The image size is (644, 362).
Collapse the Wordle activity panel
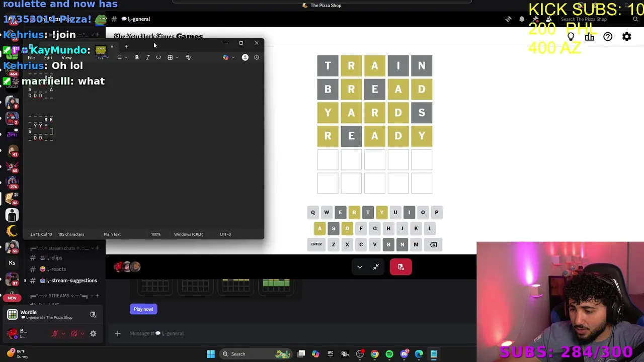coord(360,267)
